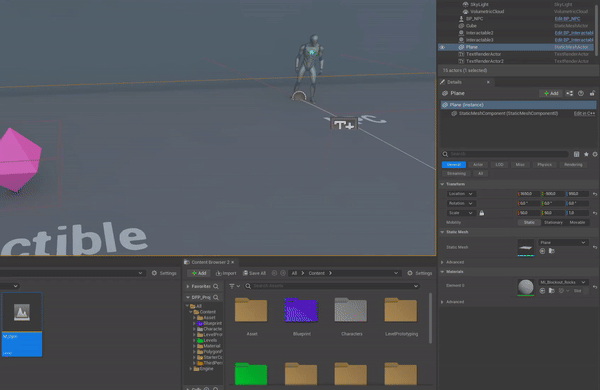The height and width of the screenshot is (390, 600).
Task: Set Mobility to Static
Action: (529, 222)
